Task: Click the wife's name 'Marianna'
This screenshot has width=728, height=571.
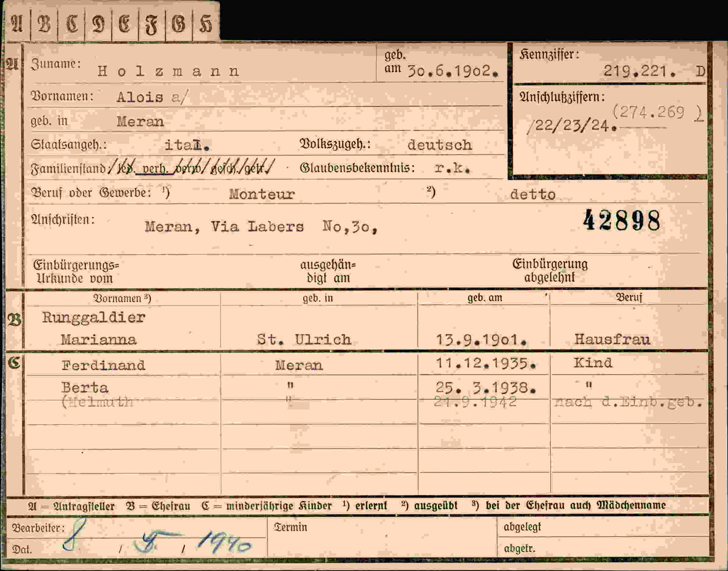Action: 99,340
